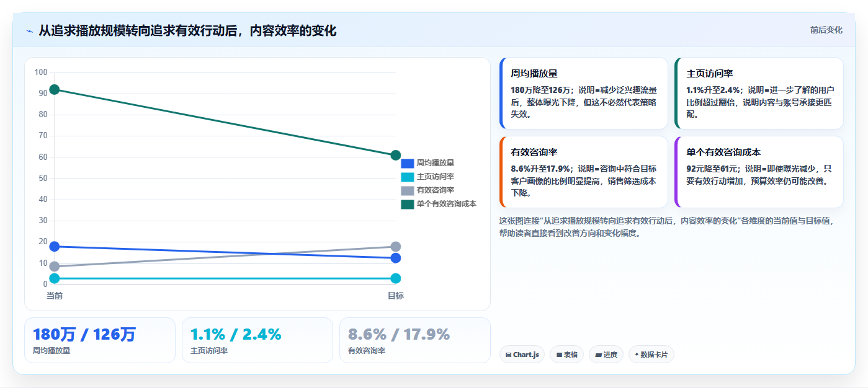Click the icon inside Chart.js chip
Viewport: 868px width, 388px height.
[x=509, y=355]
